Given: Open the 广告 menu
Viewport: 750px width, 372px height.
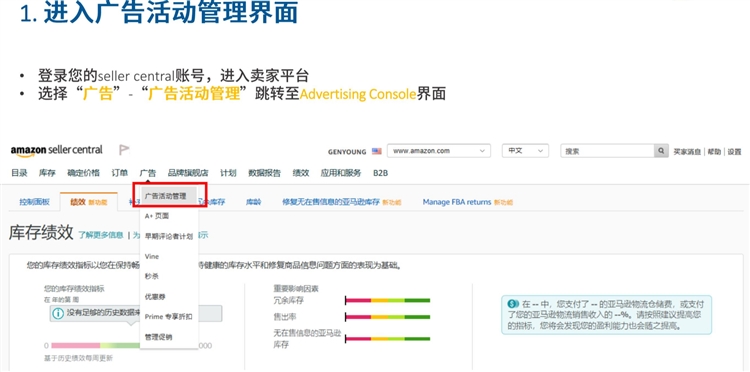Looking at the screenshot, I should click(x=148, y=173).
